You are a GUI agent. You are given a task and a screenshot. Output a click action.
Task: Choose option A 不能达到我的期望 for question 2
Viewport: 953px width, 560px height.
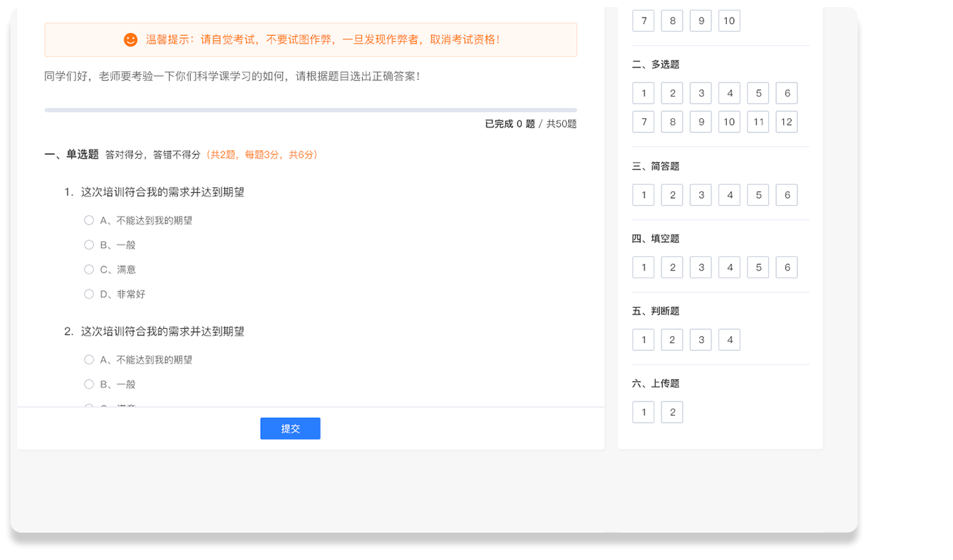pyautogui.click(x=89, y=360)
